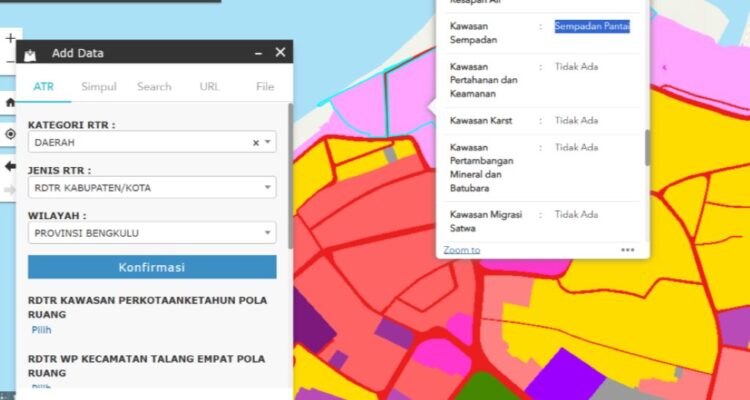Click Tidak Ada value in Kawasan Karst row
Viewport: 750px width, 400px height.
tap(576, 121)
